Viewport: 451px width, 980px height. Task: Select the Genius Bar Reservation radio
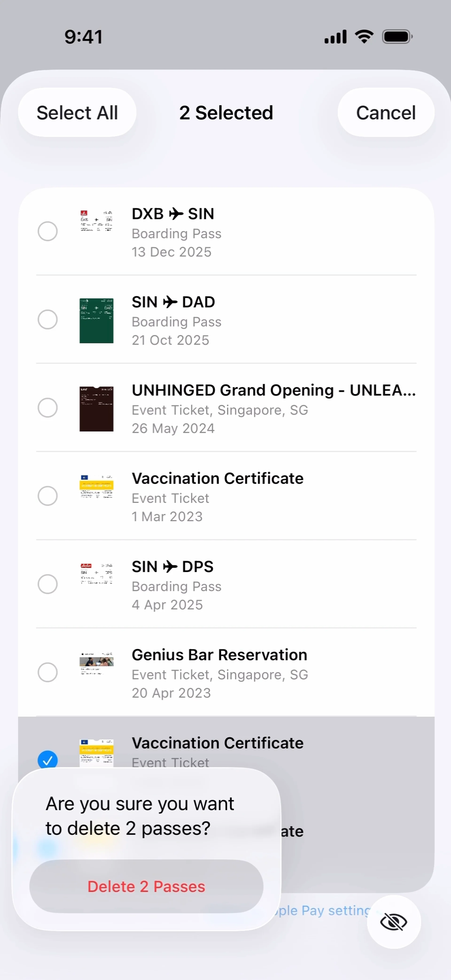48,672
